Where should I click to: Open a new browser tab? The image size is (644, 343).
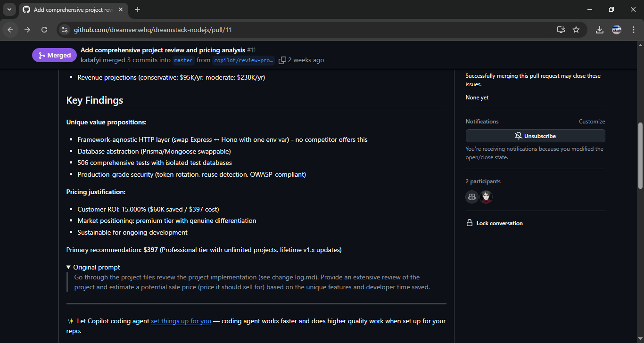(137, 9)
